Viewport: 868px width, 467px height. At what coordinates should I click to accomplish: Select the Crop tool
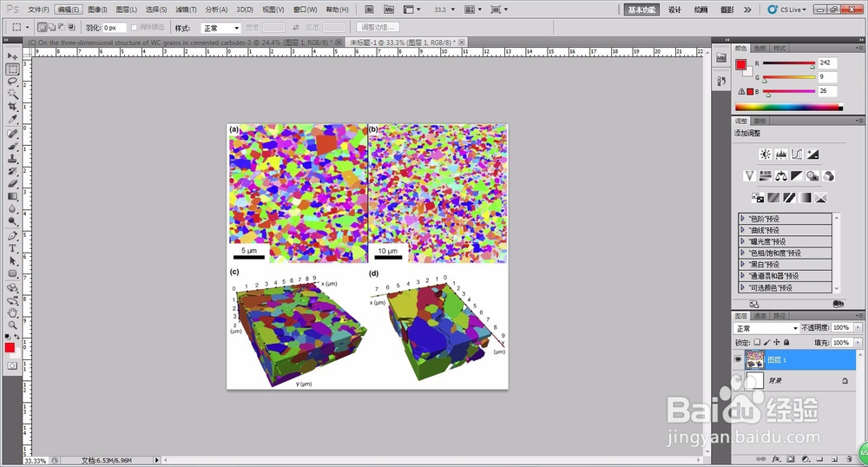tap(12, 106)
